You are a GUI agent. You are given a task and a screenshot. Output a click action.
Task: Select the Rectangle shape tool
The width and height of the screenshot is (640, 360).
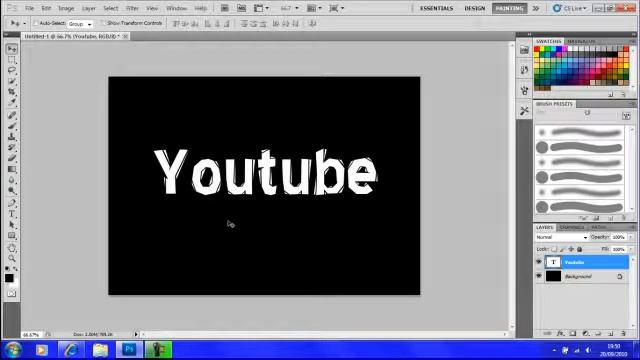tap(12, 236)
